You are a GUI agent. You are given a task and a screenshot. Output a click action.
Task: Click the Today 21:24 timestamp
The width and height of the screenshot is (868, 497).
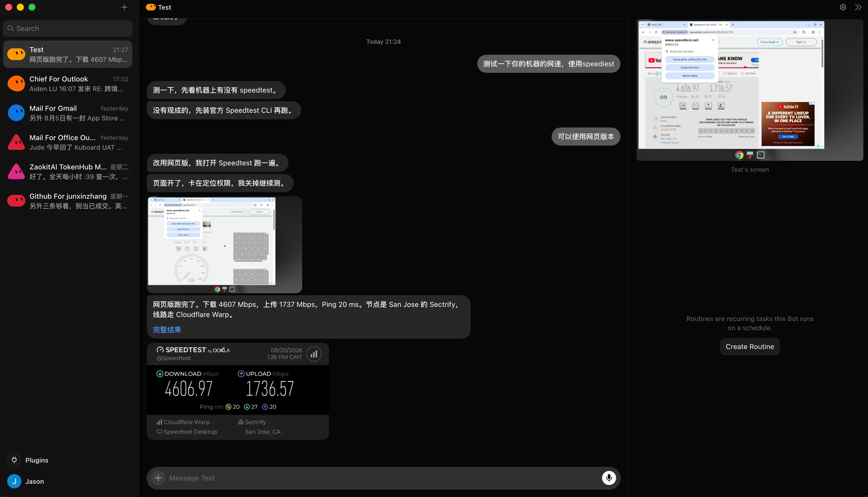[383, 42]
